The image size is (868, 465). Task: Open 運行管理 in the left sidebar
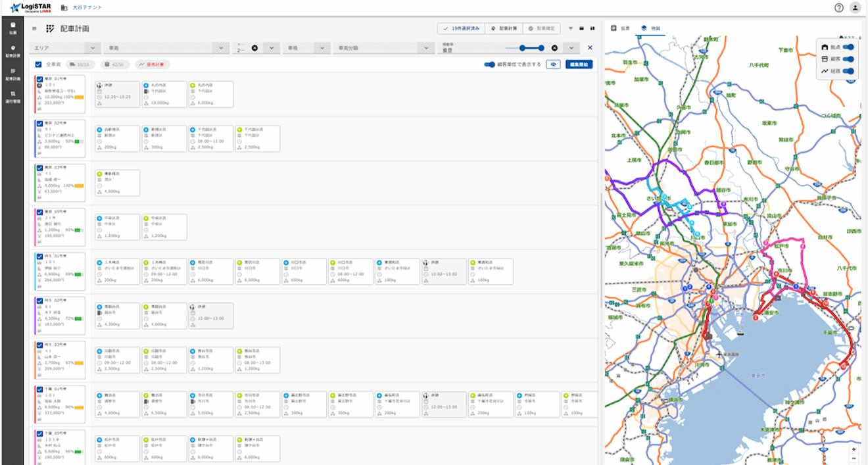pyautogui.click(x=13, y=97)
